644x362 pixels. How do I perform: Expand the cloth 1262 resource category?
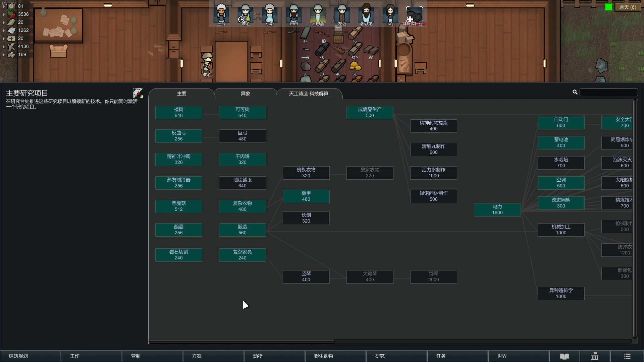3,30
